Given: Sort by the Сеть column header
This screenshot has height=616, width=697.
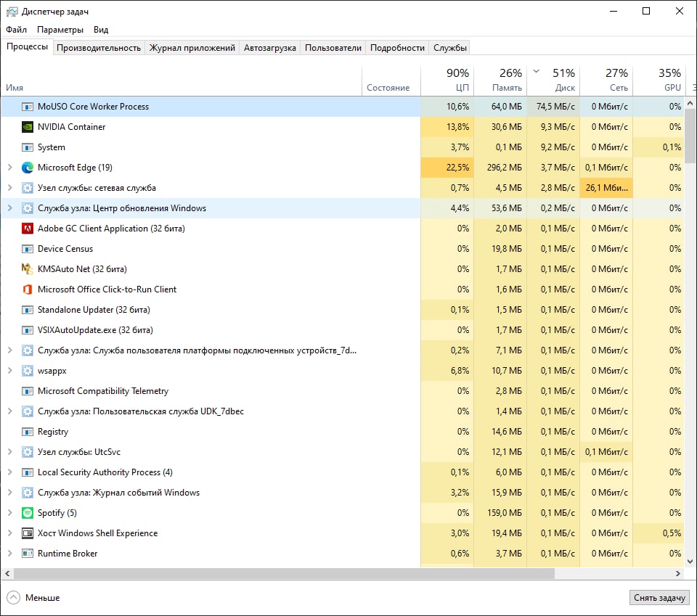Looking at the screenshot, I should (606, 80).
